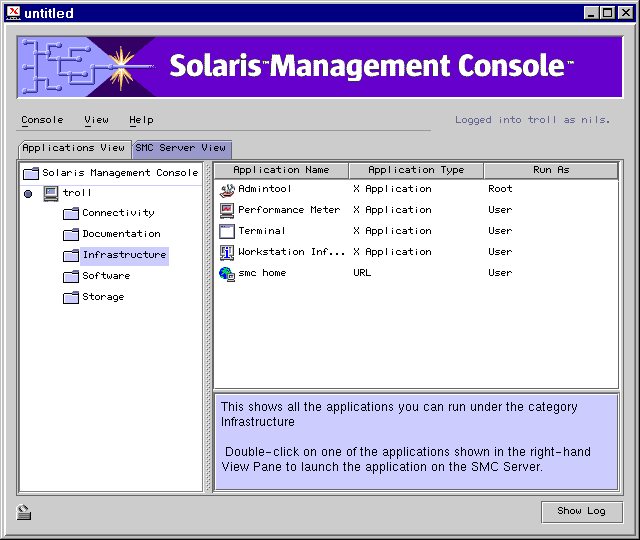This screenshot has width=640, height=540.
Task: Switch to the SMC Server View tab
Action: pyautogui.click(x=181, y=149)
